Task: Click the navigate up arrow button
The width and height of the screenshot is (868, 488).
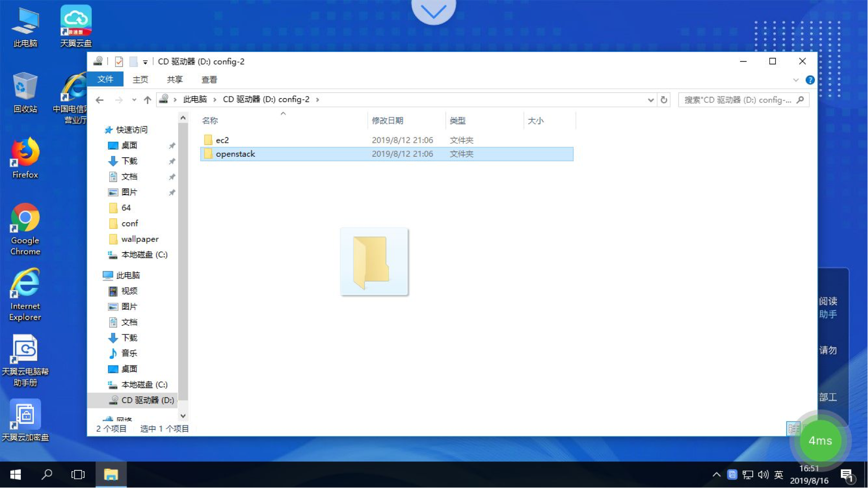Action: click(148, 99)
